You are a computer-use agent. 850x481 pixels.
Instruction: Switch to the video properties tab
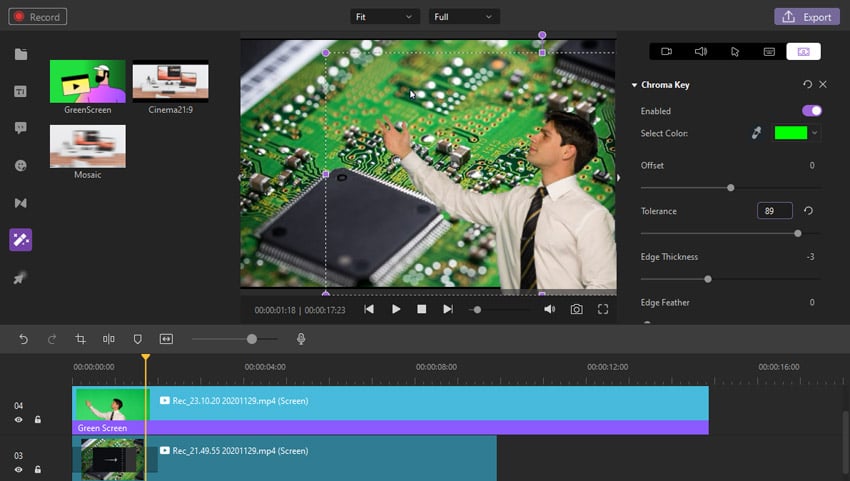coord(666,52)
